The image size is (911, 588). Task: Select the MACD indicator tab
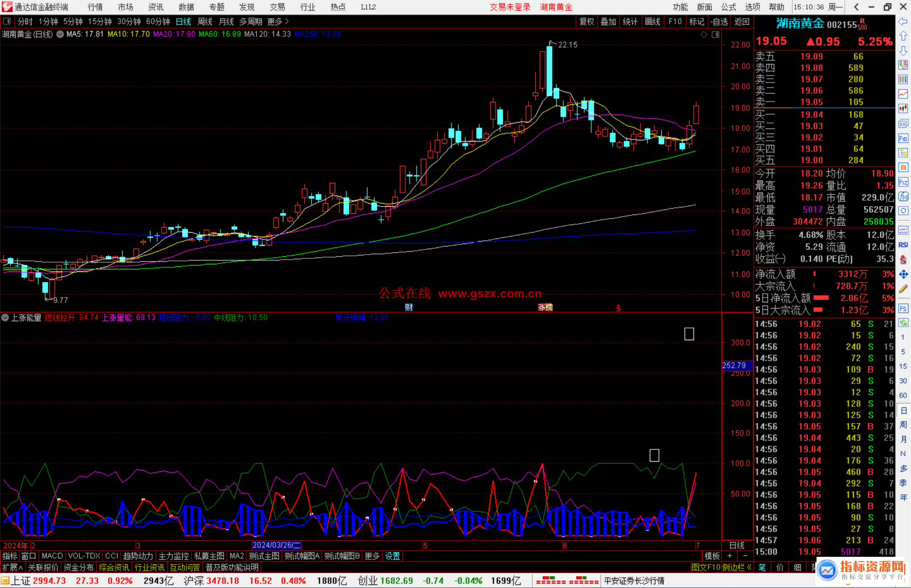pyautogui.click(x=52, y=556)
